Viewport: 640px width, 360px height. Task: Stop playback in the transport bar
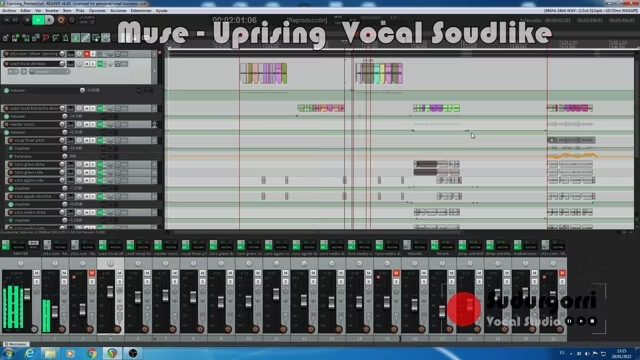(x=27, y=20)
